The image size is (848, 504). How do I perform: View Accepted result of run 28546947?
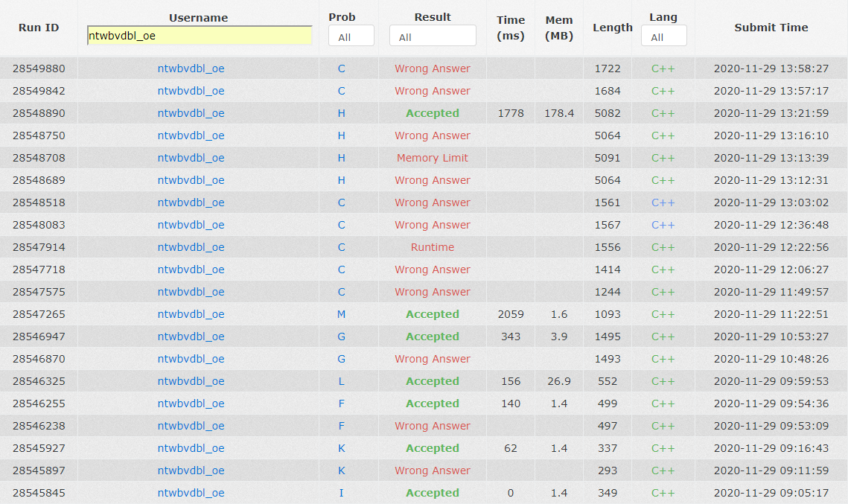(432, 336)
